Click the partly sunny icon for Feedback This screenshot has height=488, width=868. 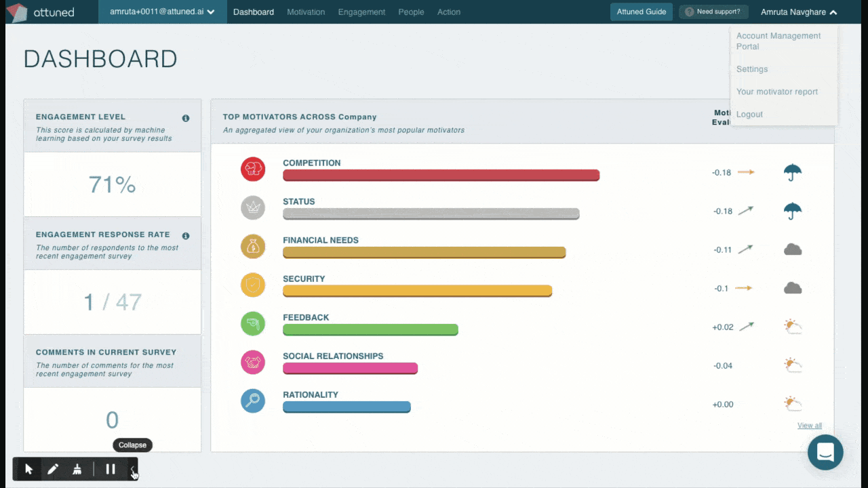coord(793,327)
